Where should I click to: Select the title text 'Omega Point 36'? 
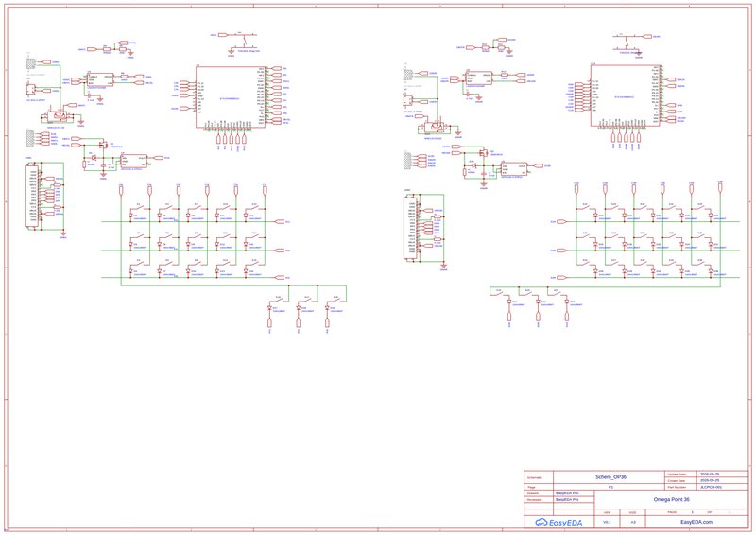tap(671, 499)
